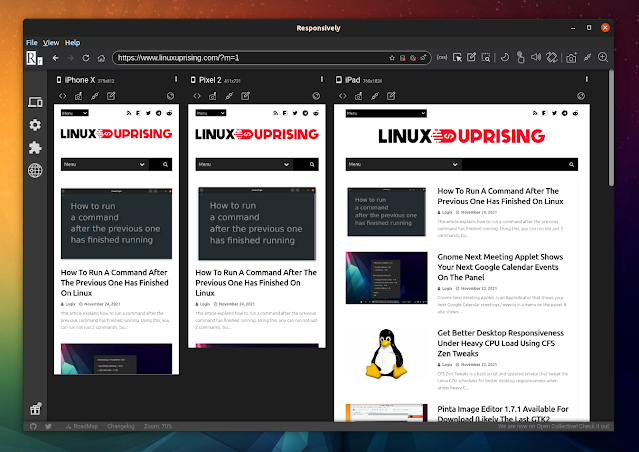639x452 pixels.
Task: Click the Open Collective notice in status bar
Action: click(553, 426)
